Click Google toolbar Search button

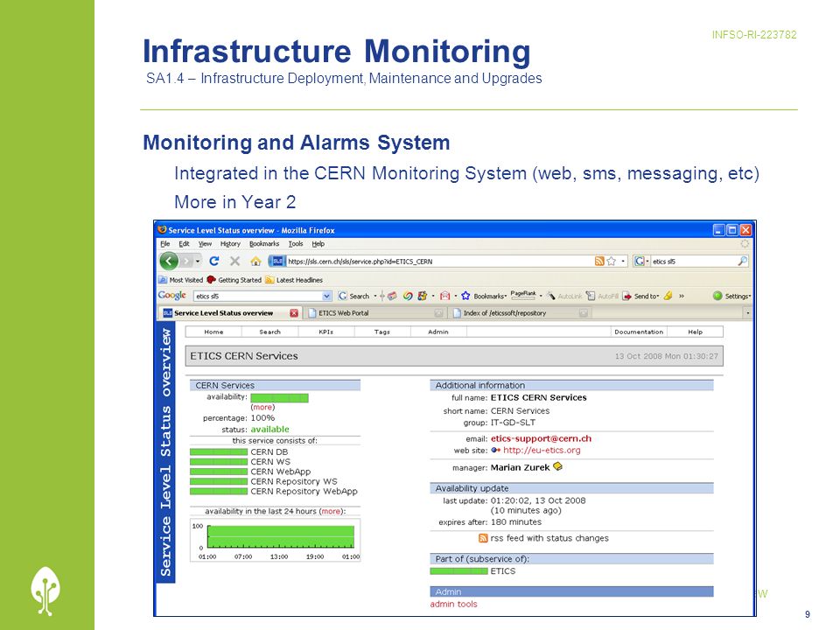[354, 296]
